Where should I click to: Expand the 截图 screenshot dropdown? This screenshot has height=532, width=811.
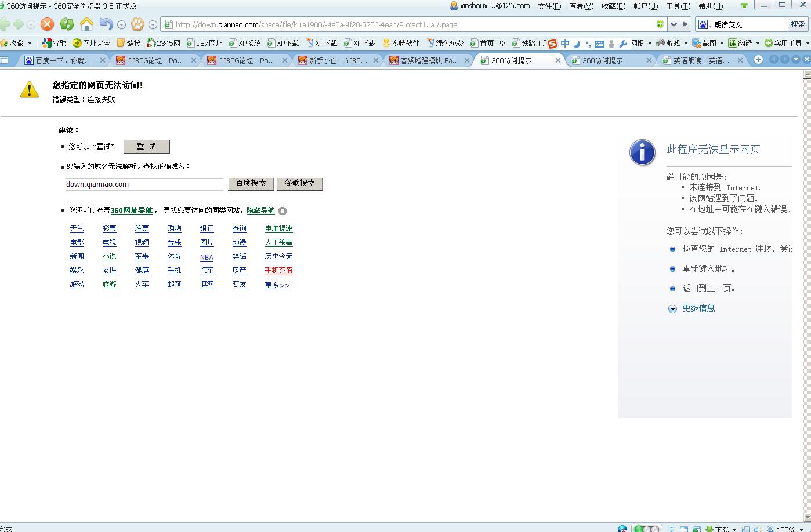point(722,43)
